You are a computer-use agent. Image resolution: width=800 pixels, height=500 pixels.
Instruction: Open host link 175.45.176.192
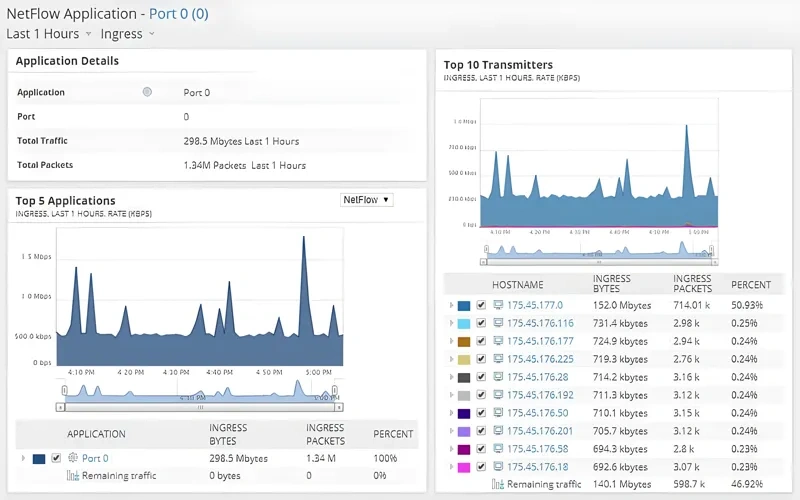click(x=540, y=395)
